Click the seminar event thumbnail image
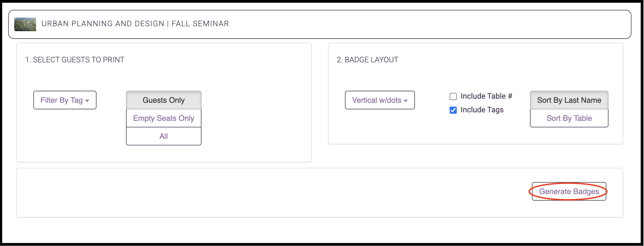The width and height of the screenshot is (644, 246). (25, 24)
